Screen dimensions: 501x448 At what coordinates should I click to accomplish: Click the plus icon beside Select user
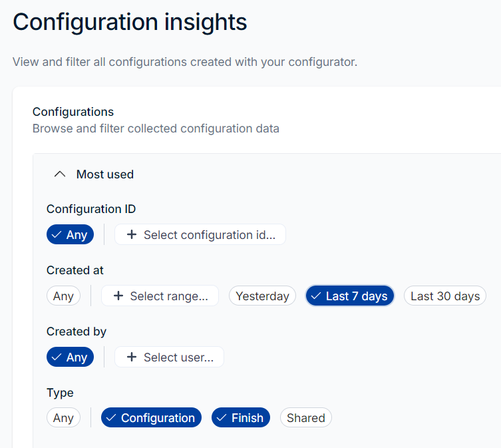click(x=132, y=357)
